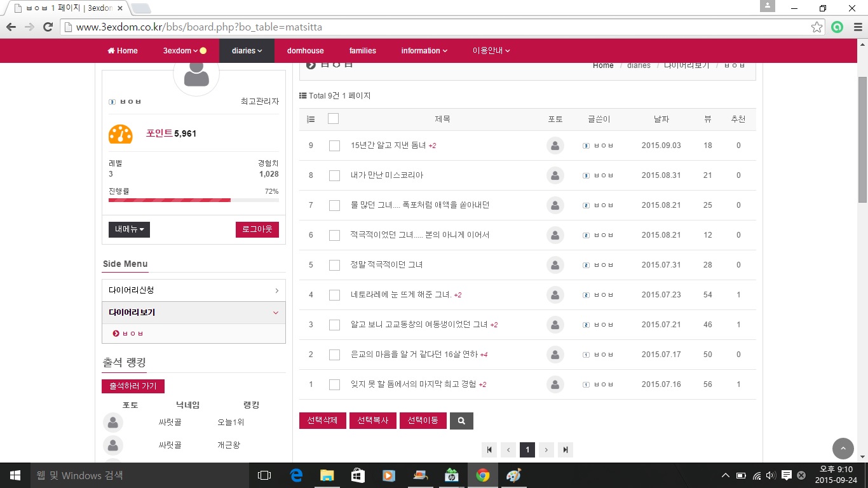The image size is (868, 488).
Task: Reload the page in Chrome
Action: click(x=48, y=27)
